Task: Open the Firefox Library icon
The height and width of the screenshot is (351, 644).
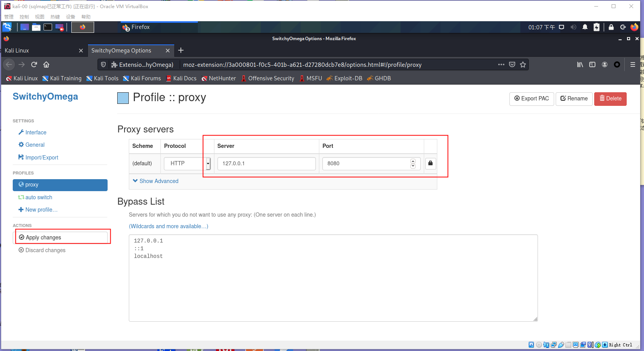Action: [580, 64]
